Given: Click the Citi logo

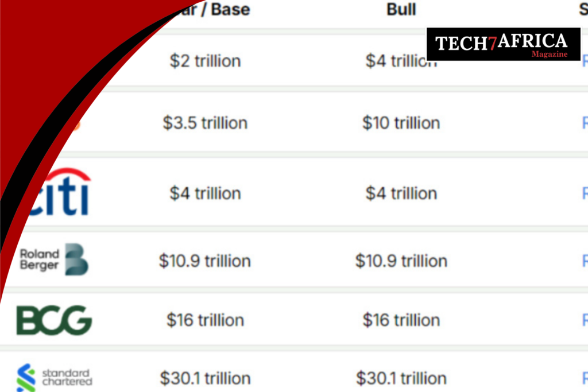Looking at the screenshot, I should click(60, 192).
